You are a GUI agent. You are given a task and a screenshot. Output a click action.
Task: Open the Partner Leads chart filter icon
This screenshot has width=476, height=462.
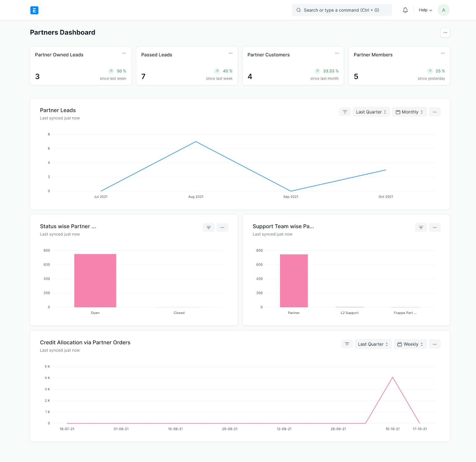pos(345,112)
